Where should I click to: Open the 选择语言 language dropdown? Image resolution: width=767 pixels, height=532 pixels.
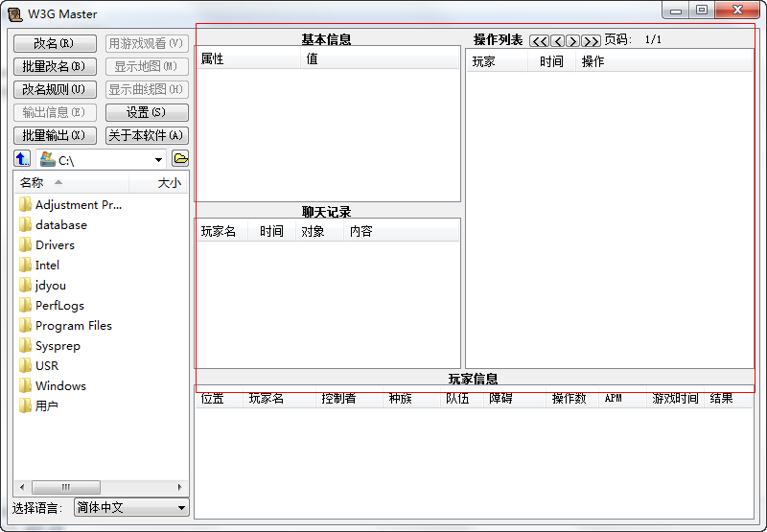coord(131,507)
